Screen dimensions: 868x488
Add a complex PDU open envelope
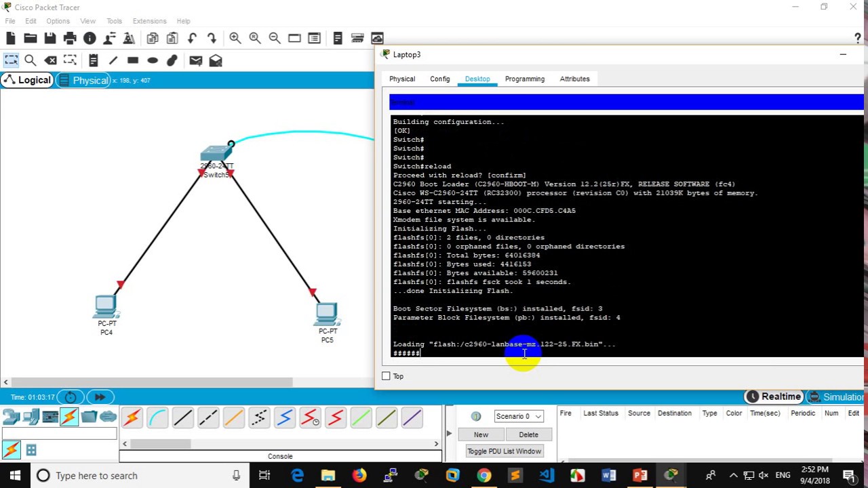(216, 60)
